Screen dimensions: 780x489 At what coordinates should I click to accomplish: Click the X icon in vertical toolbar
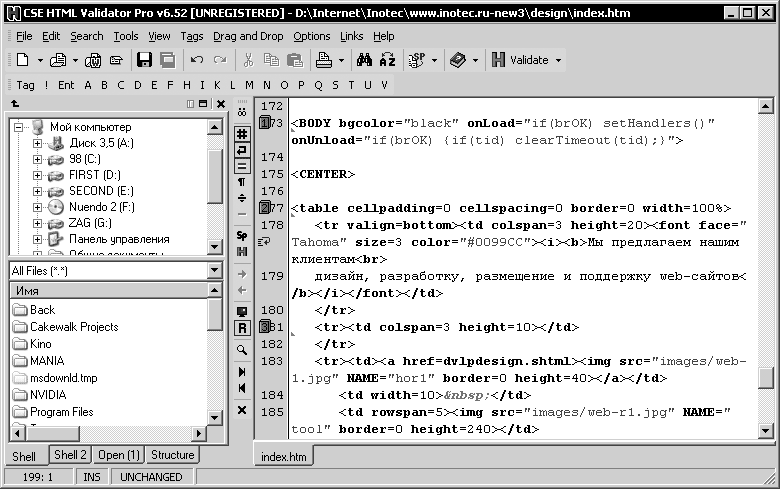[x=242, y=410]
